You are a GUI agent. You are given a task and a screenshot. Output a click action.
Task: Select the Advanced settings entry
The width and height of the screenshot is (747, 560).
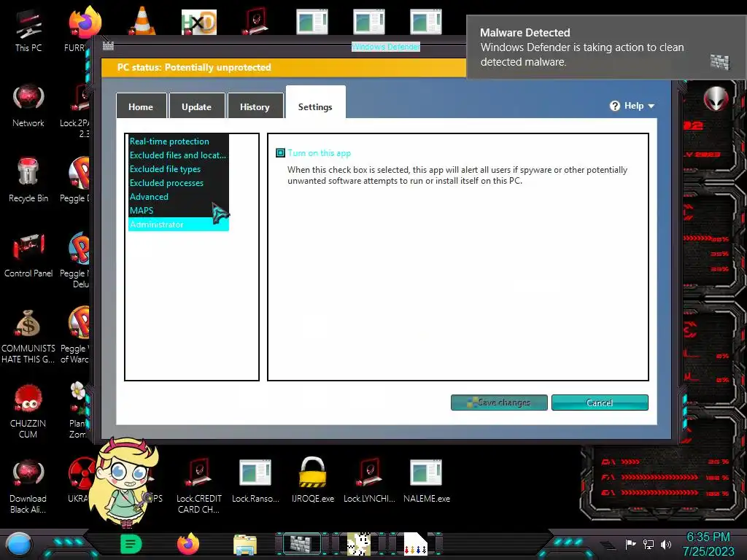(179, 197)
